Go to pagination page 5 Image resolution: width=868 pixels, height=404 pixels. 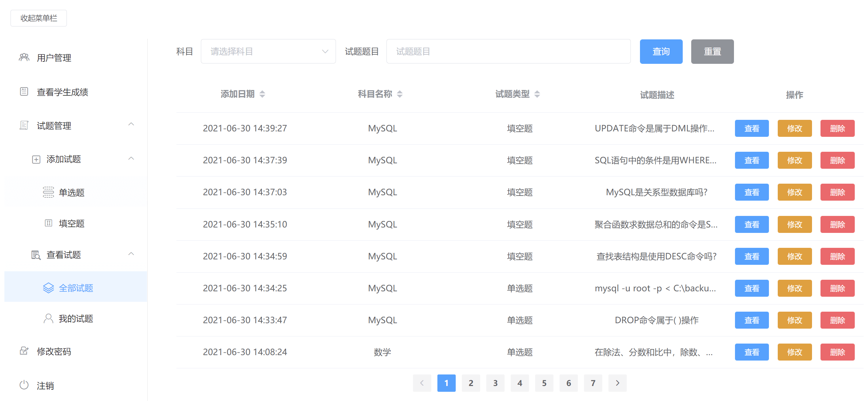coord(544,383)
